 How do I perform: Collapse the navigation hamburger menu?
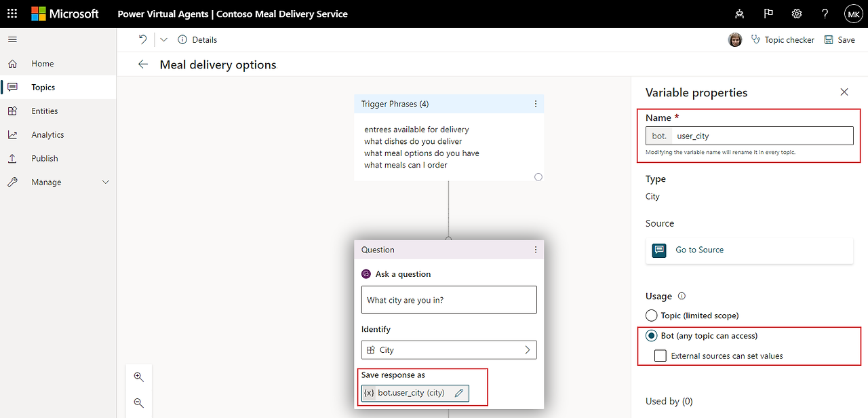coord(12,39)
